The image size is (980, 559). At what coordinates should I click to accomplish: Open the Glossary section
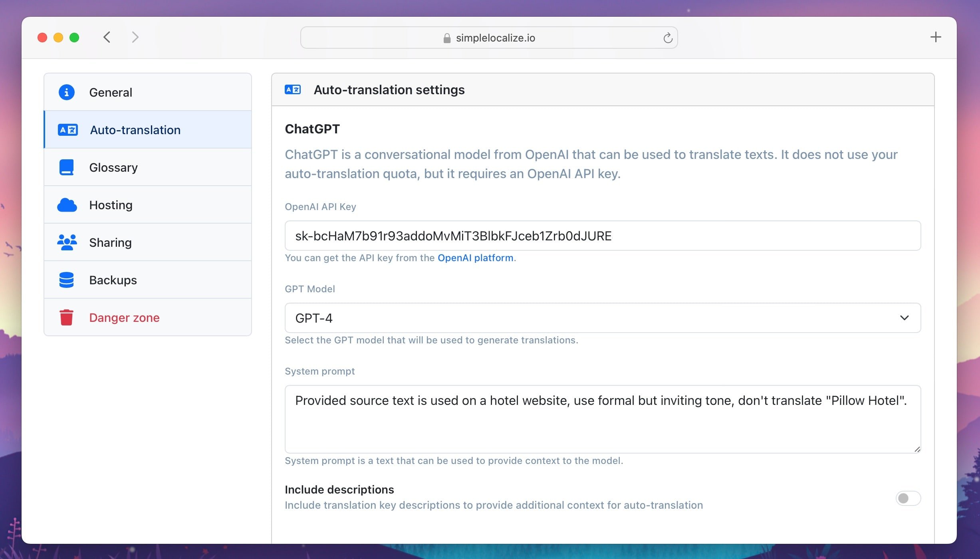tap(148, 167)
